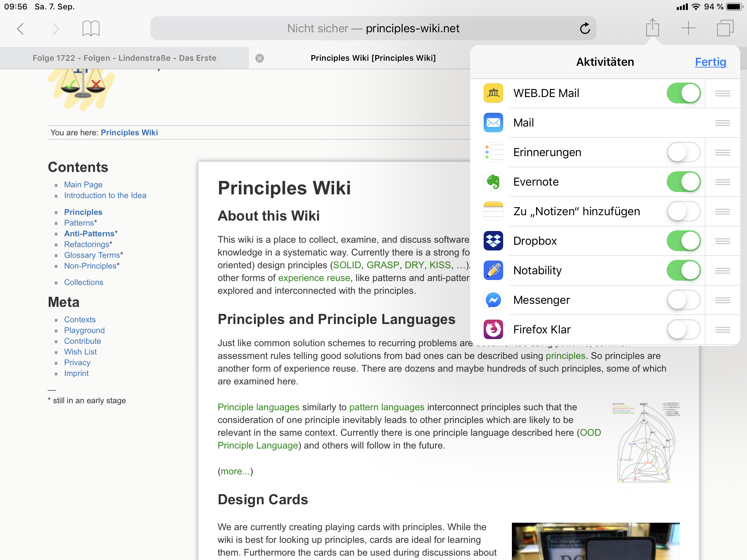Tap the Evernote elephant icon

point(493,182)
